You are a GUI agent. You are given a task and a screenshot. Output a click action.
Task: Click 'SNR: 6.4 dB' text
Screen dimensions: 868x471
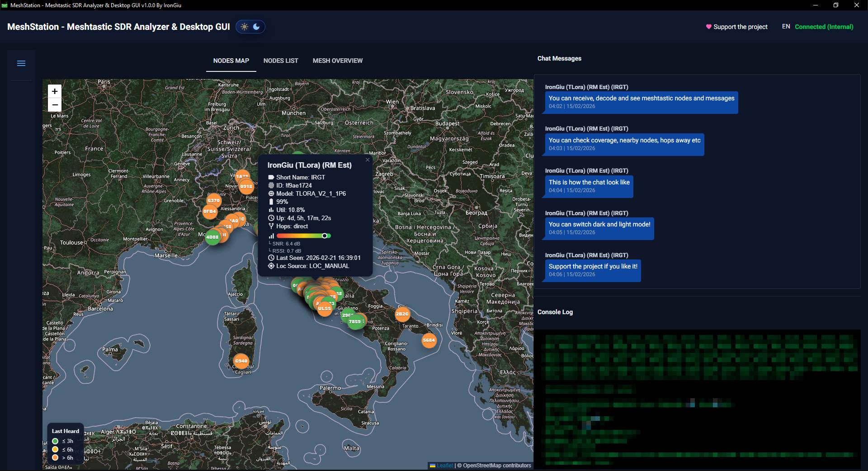click(286, 244)
